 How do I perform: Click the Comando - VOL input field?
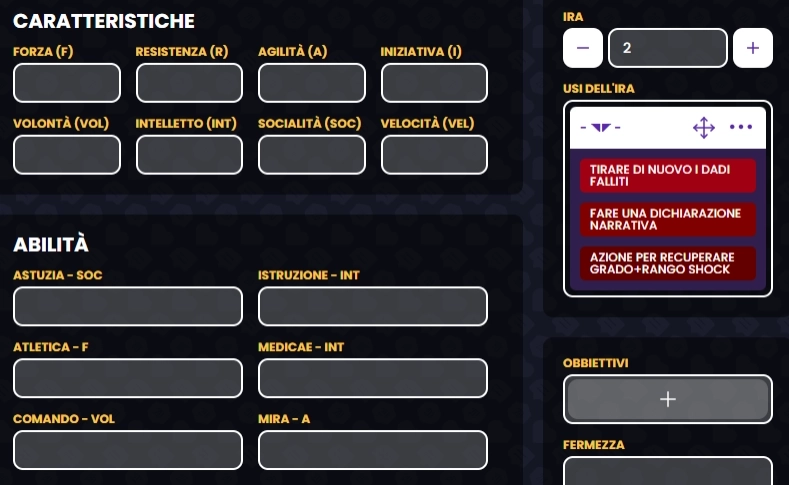click(128, 450)
